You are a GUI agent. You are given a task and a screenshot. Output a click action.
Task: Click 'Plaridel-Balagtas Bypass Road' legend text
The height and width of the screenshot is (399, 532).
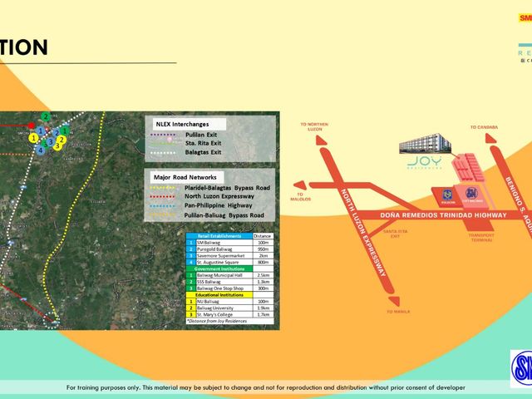click(x=227, y=188)
